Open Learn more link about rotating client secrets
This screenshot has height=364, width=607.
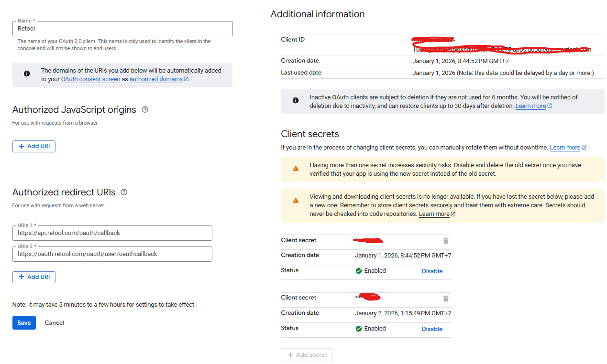565,148
